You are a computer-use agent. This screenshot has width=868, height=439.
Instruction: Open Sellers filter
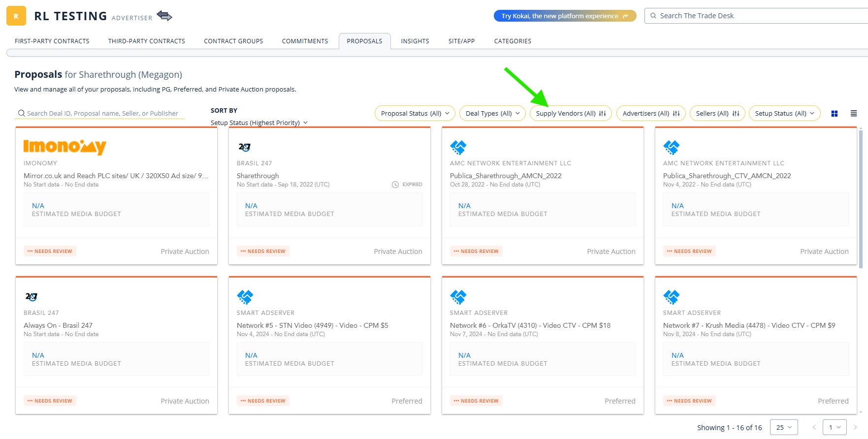[x=717, y=113]
